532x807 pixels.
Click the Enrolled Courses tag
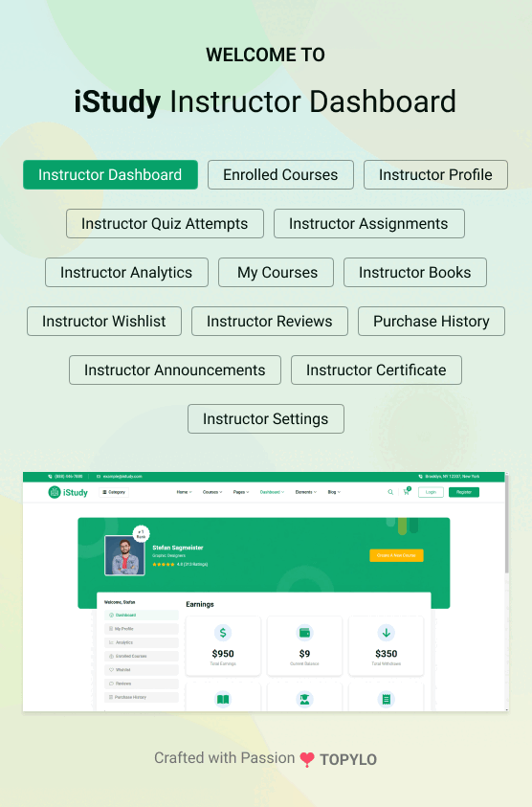(280, 174)
